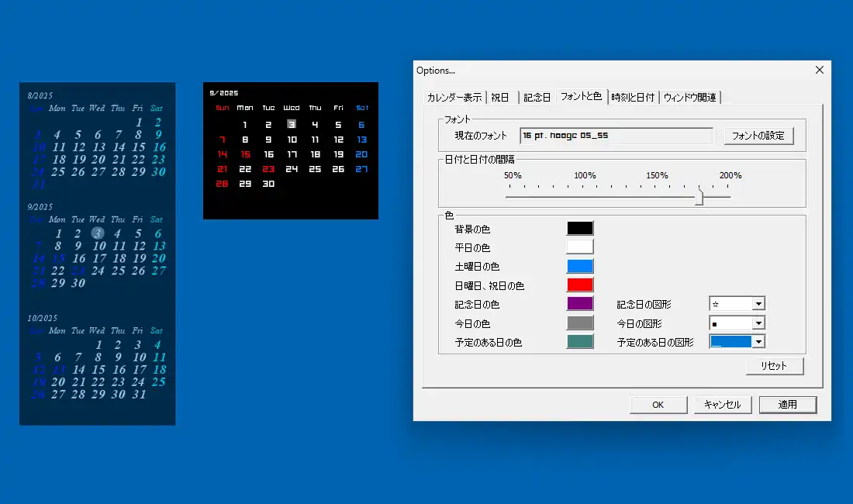The height and width of the screenshot is (504, 853).
Task: Click the date spacing slider thumb
Action: click(x=699, y=196)
